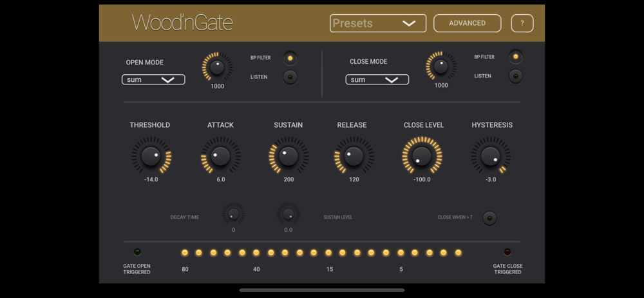Click the meter scale label 15
644x298 pixels.
[x=330, y=270]
